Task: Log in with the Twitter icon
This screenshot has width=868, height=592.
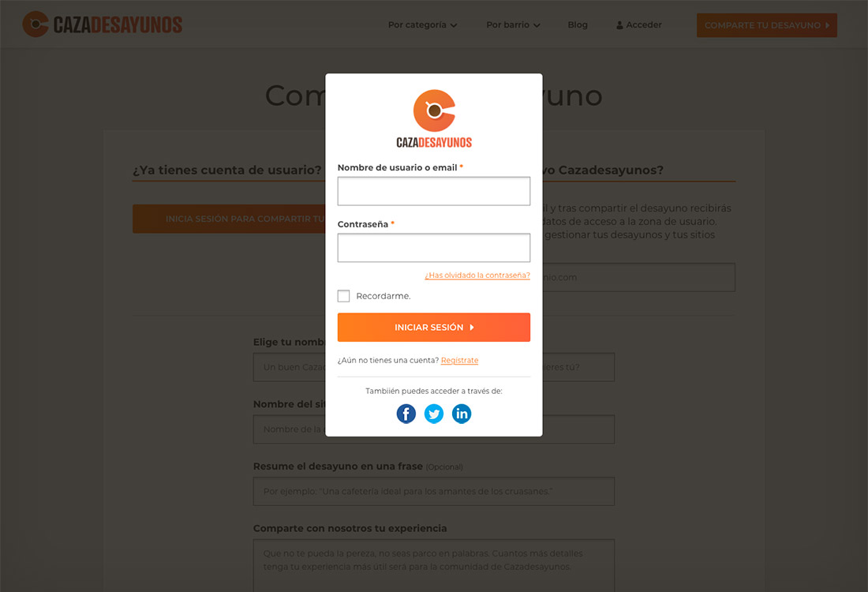Action: click(433, 414)
